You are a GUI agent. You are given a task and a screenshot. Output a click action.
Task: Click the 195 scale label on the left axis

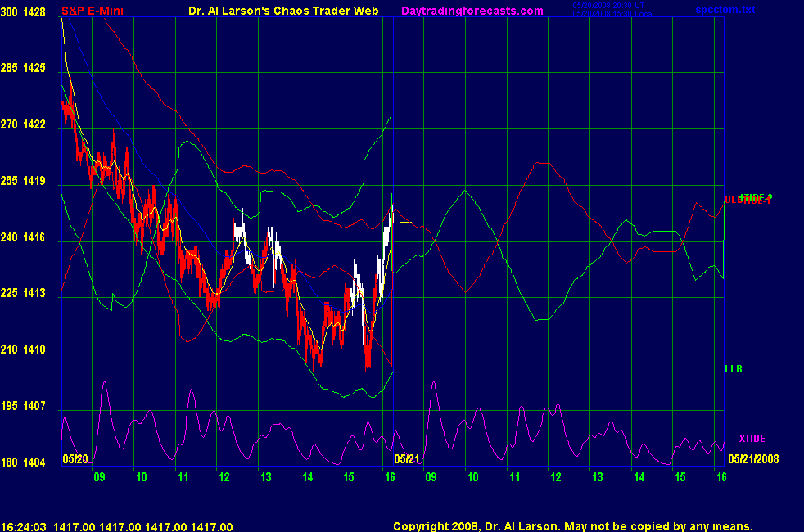pyautogui.click(x=11, y=406)
